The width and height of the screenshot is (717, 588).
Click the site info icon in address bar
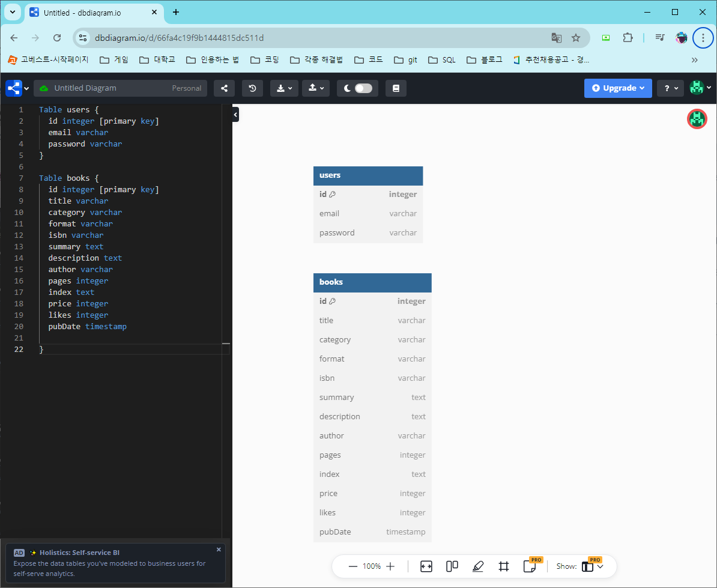coord(83,38)
